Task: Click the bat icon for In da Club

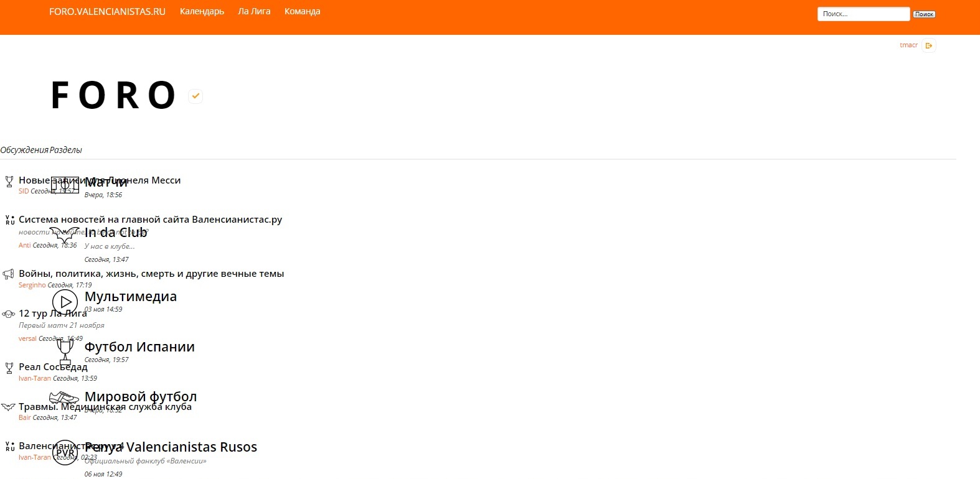Action: (x=64, y=236)
